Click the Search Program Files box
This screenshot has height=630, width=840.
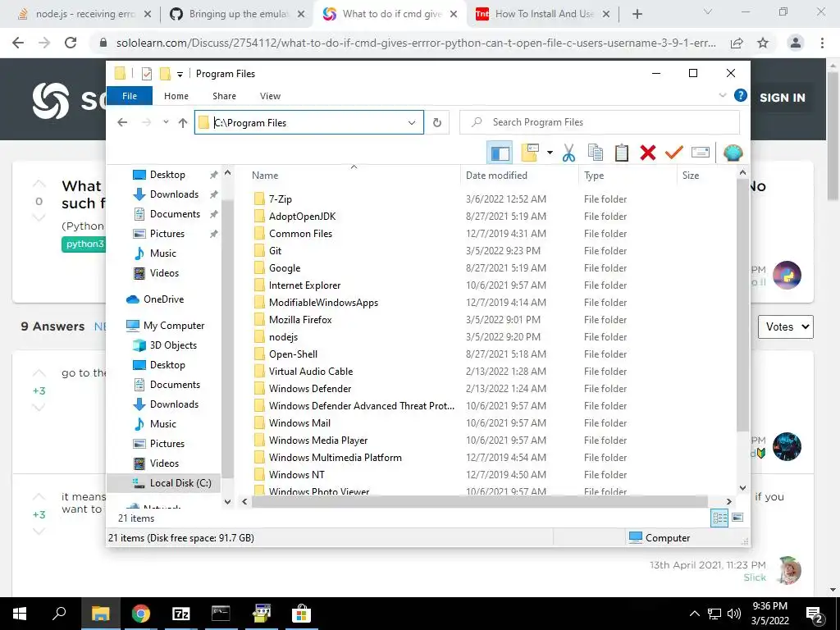pos(600,122)
